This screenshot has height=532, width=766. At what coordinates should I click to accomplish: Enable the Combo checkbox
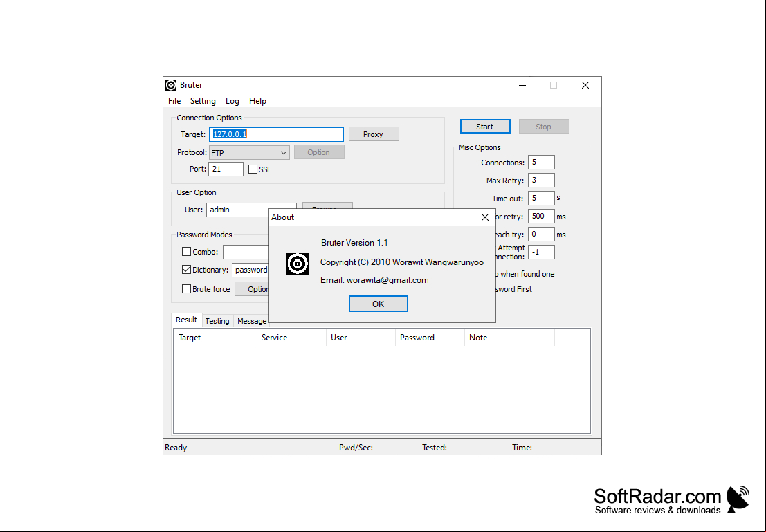point(186,252)
